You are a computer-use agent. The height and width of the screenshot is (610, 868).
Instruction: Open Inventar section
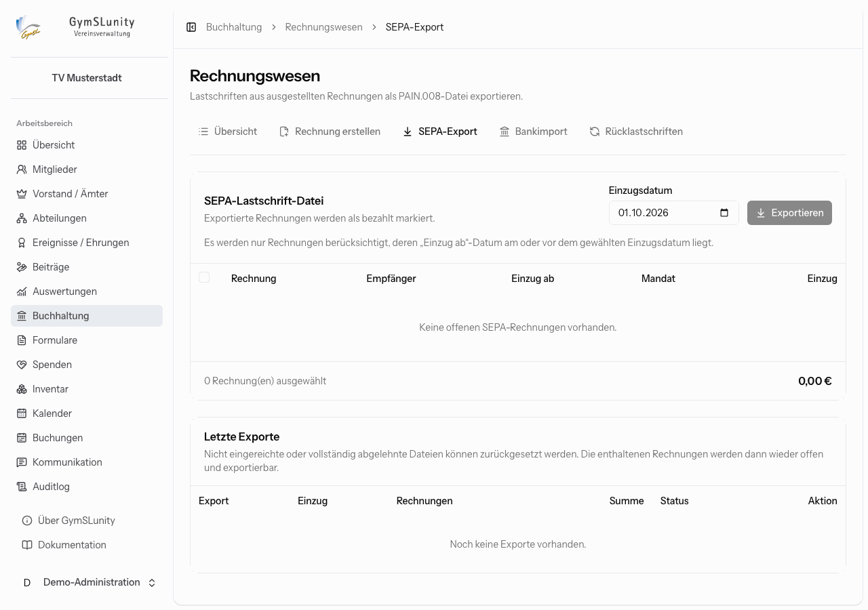point(87,389)
